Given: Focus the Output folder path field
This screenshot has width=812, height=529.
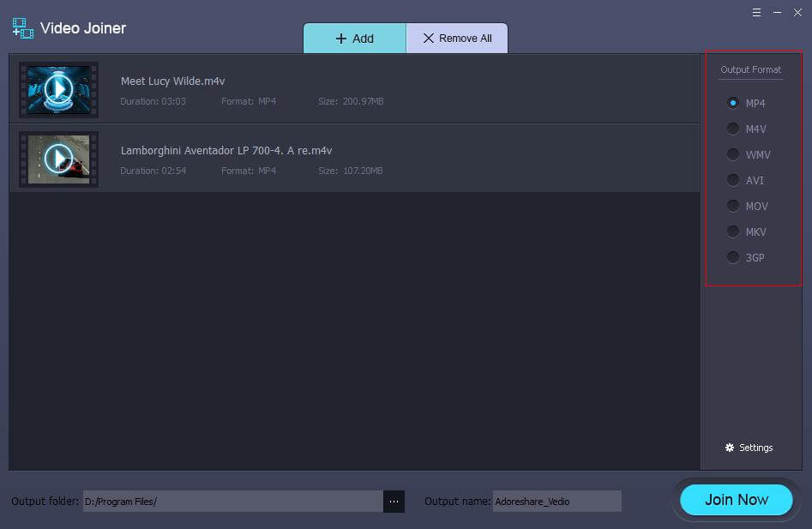Looking at the screenshot, I should pos(232,502).
